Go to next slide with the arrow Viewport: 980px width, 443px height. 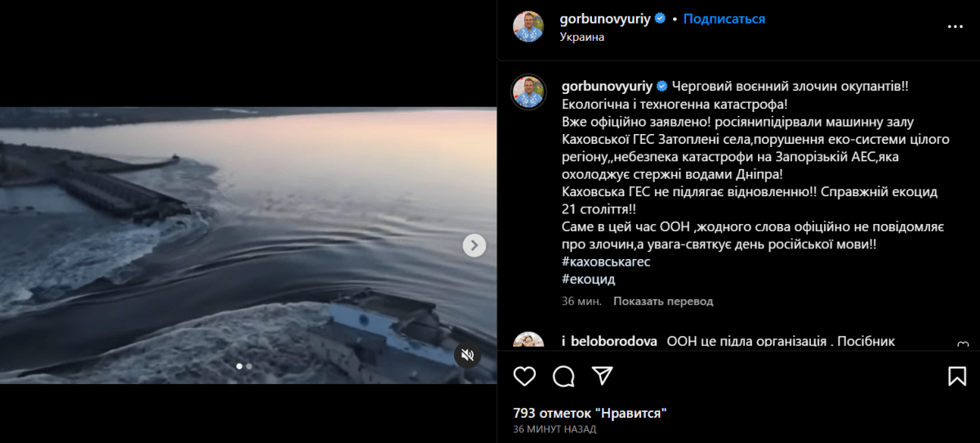[474, 245]
